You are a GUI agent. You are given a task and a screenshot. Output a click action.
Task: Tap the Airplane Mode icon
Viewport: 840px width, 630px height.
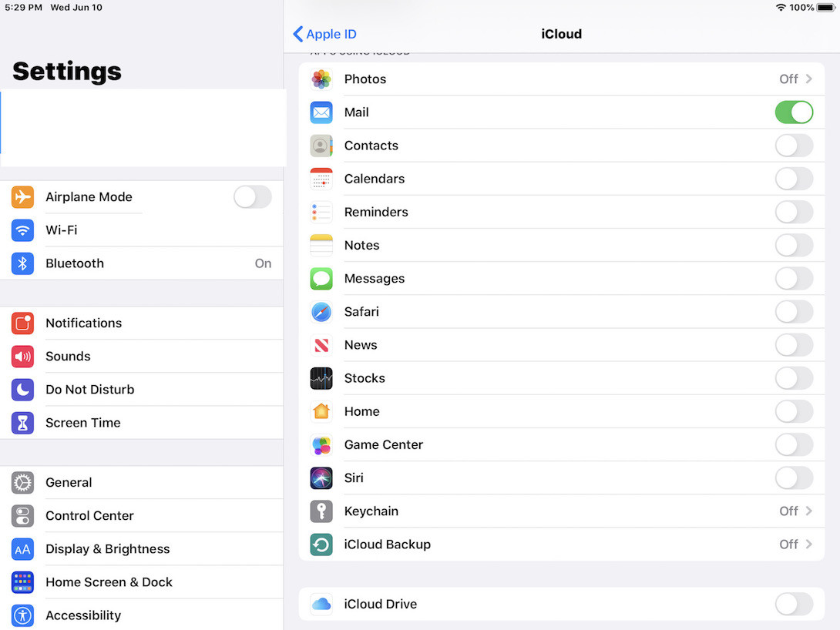coord(22,197)
